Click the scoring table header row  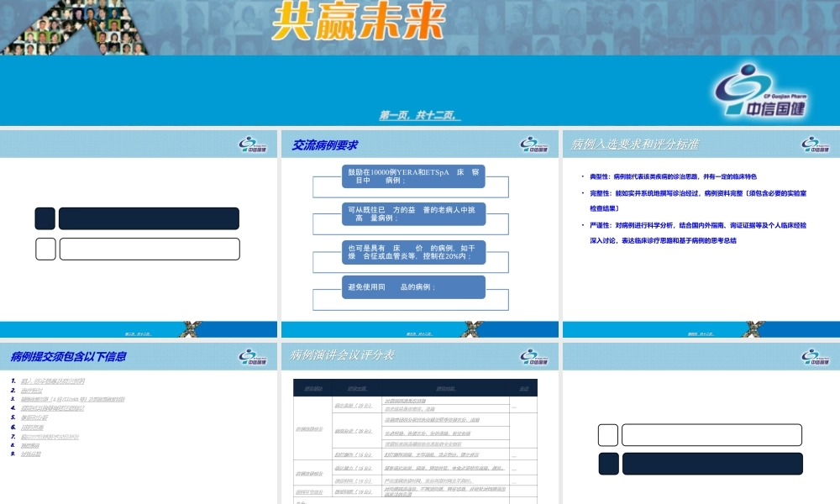[414, 387]
